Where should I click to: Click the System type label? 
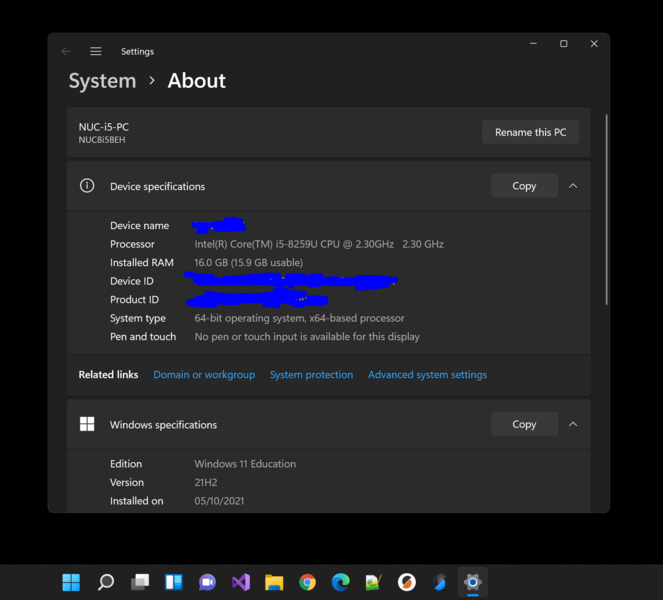138,318
